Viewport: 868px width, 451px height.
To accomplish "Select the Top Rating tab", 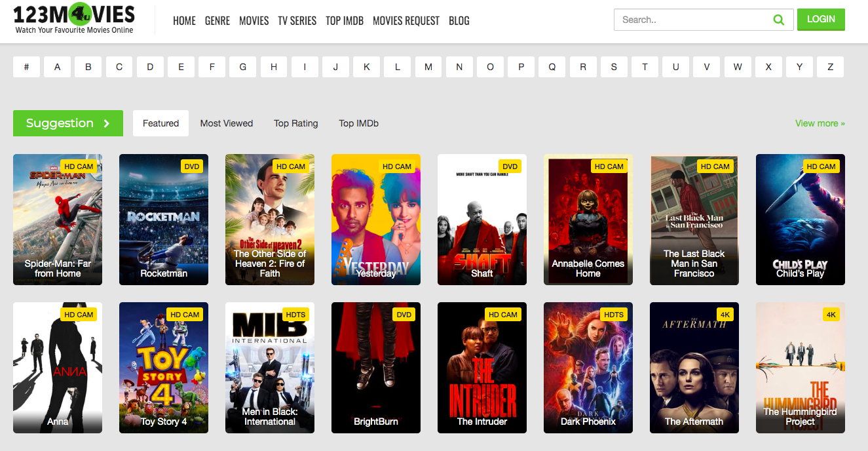I will (x=295, y=123).
